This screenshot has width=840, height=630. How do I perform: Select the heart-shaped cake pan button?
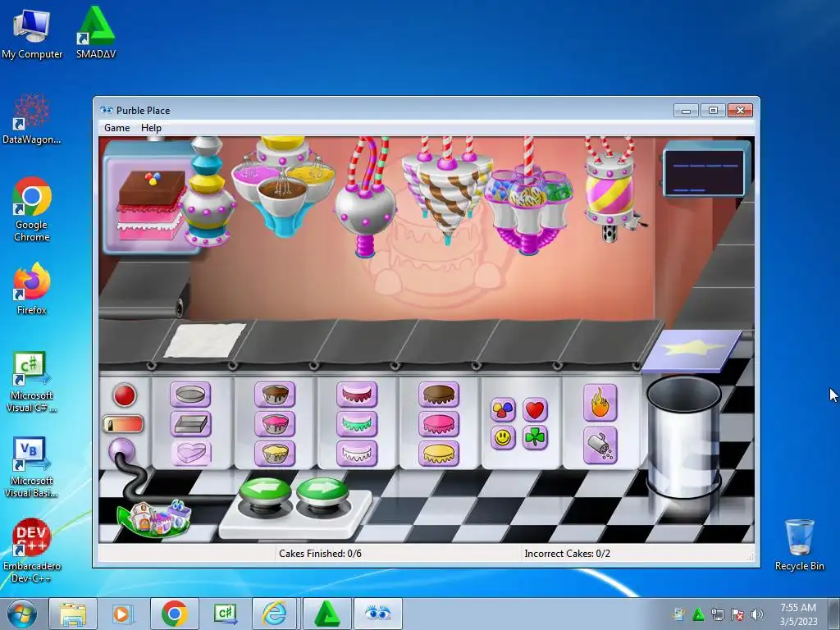pos(190,454)
